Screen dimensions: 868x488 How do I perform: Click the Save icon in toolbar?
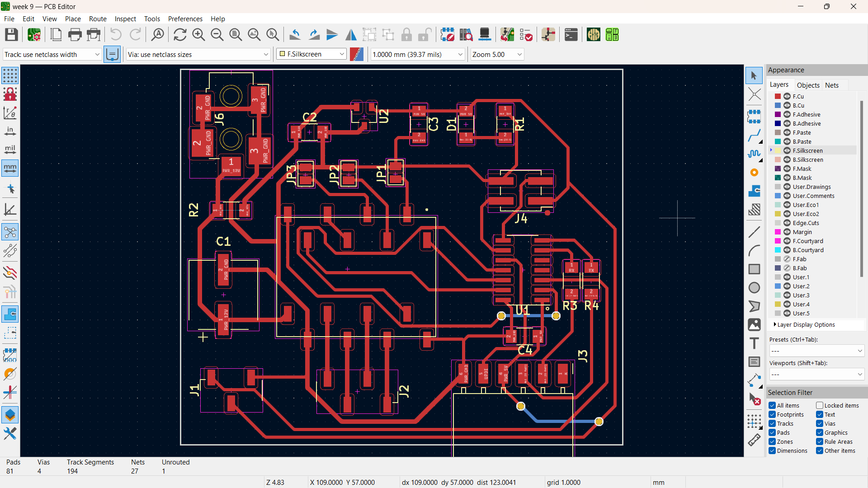coord(11,35)
